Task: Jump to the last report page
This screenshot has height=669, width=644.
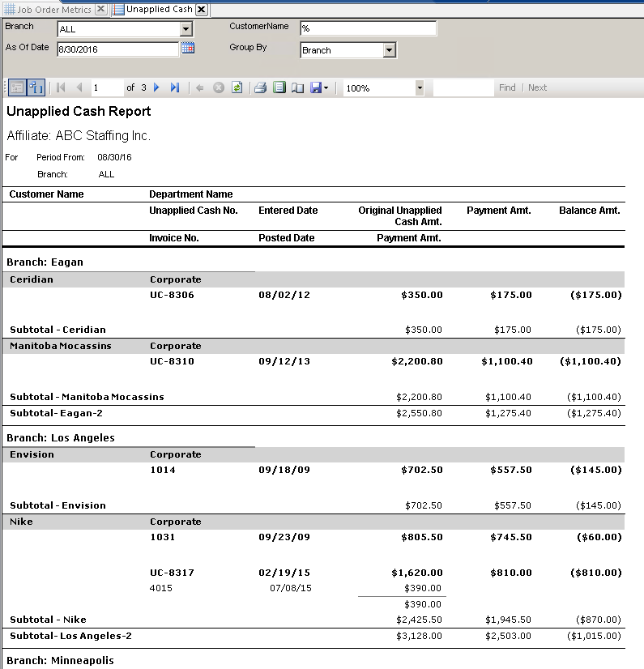Action: click(174, 87)
